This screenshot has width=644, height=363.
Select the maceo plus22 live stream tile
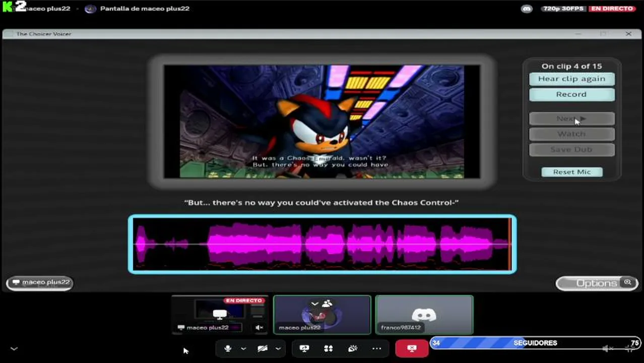(220, 315)
